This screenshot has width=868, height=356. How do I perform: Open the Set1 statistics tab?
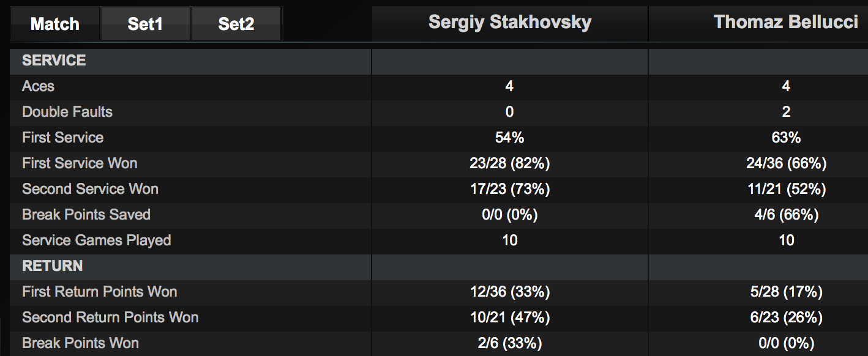coord(145,24)
